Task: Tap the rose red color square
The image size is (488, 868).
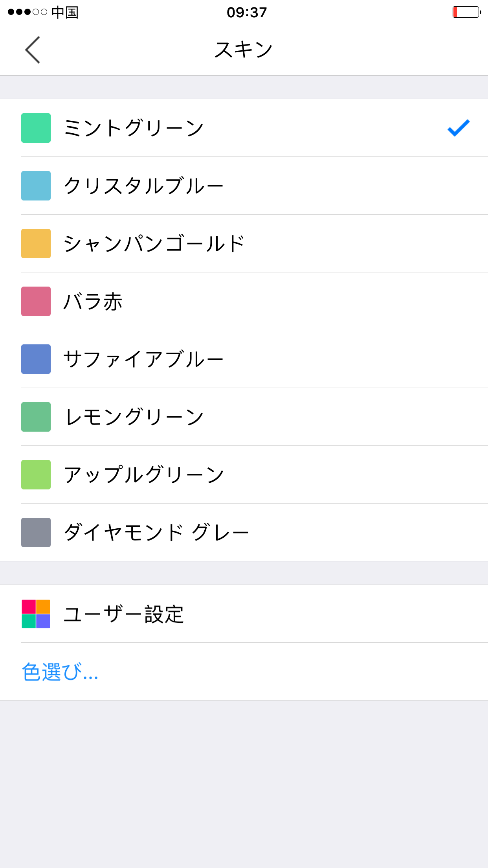Action: [x=36, y=301]
